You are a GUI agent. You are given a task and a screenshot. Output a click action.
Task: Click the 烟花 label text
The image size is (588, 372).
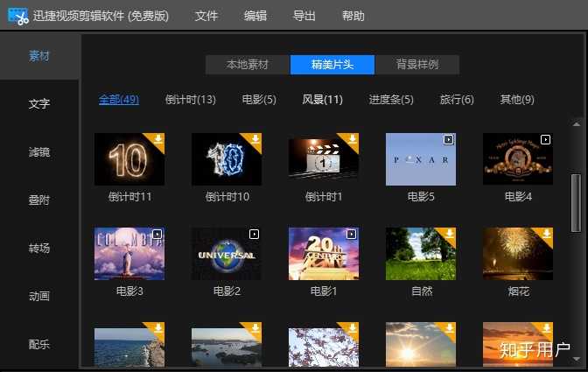point(519,291)
